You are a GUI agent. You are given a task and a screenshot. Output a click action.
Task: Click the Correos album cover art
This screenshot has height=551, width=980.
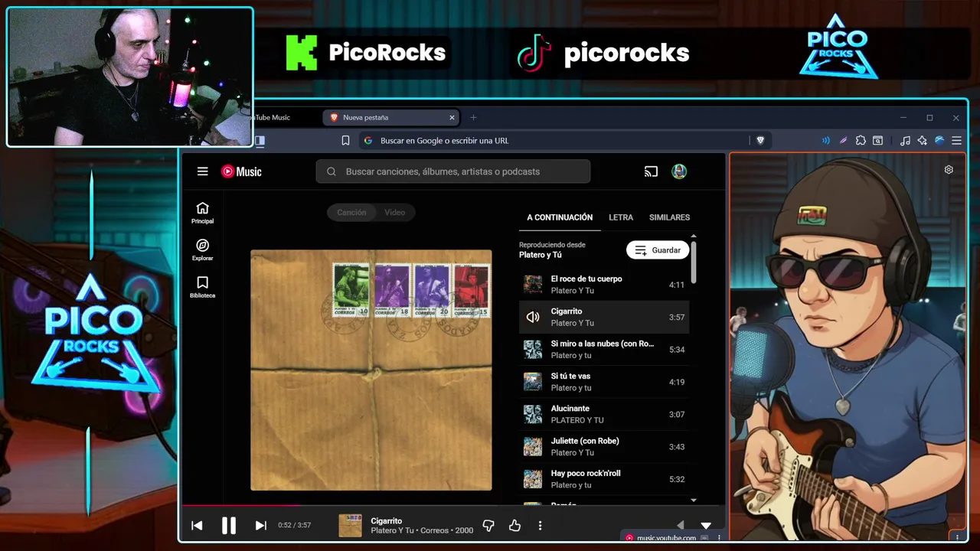371,370
